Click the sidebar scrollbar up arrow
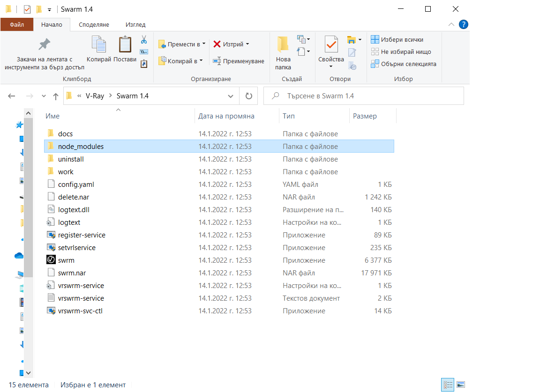540x392 pixels. point(28,113)
